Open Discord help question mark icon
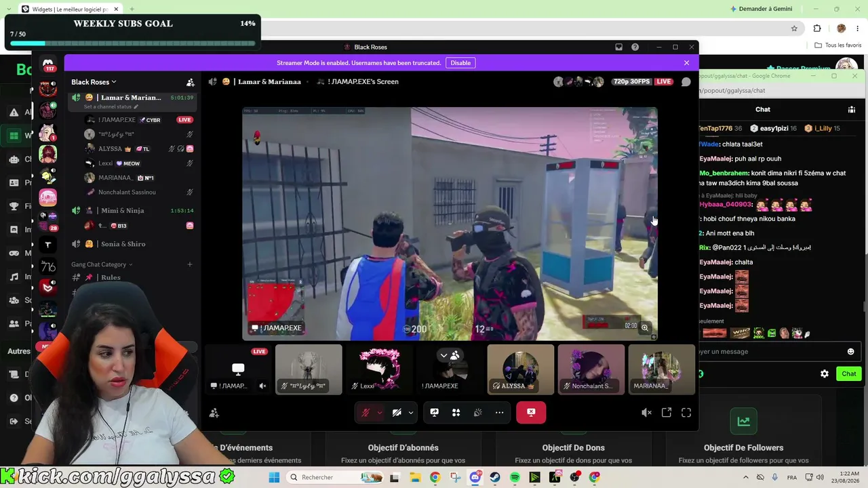The height and width of the screenshot is (488, 868). [x=635, y=47]
